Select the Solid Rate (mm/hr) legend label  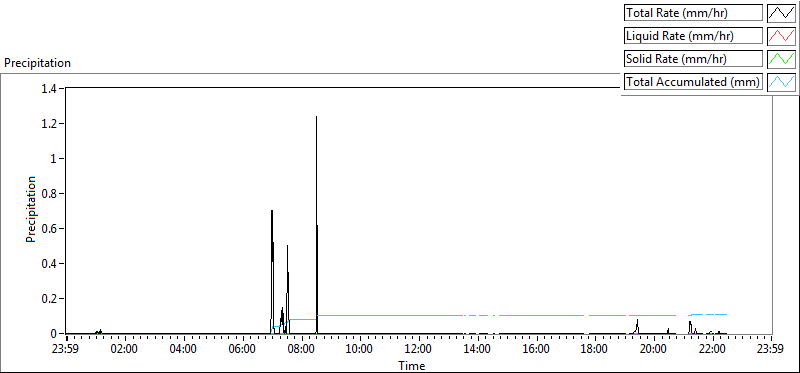pos(693,59)
